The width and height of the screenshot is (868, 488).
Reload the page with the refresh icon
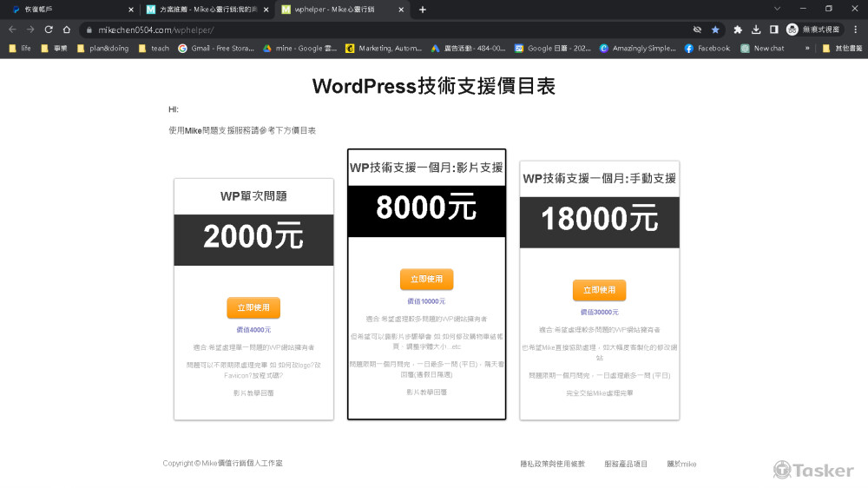[x=49, y=30]
